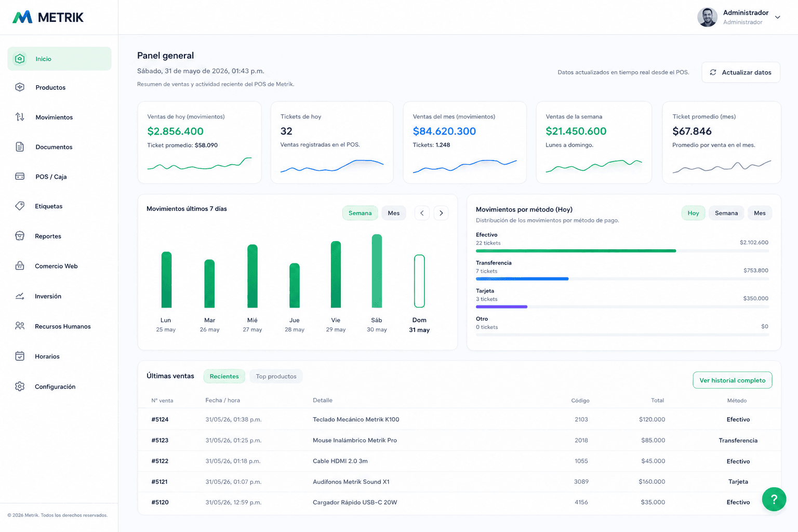Viewport: 798px width, 532px height.
Task: Open Configuración in the sidebar
Action: click(x=59, y=386)
